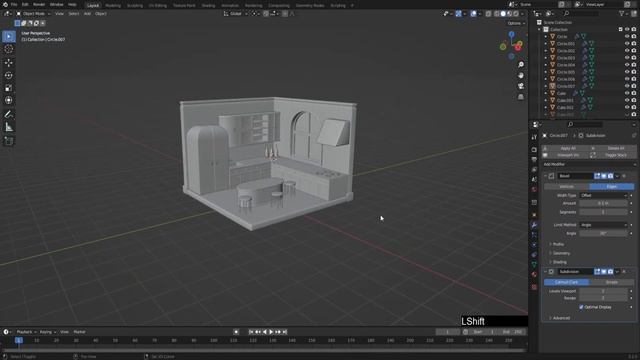This screenshot has width=640, height=360.
Task: Toggle Bevel modifier viewport display icon
Action: (x=604, y=176)
